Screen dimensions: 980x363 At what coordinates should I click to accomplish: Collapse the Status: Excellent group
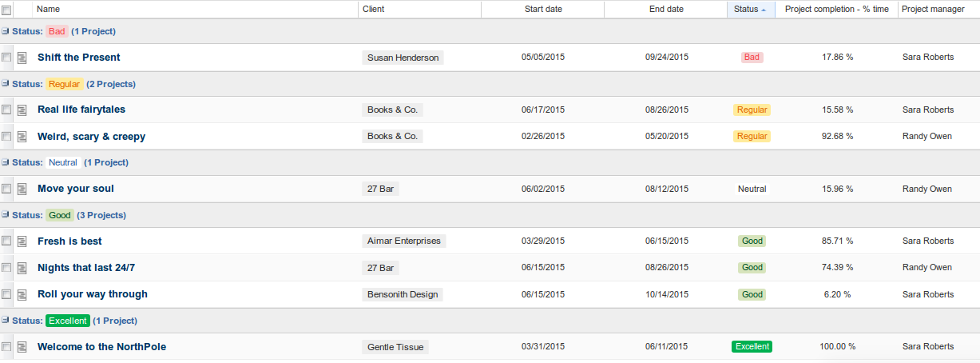point(6,321)
